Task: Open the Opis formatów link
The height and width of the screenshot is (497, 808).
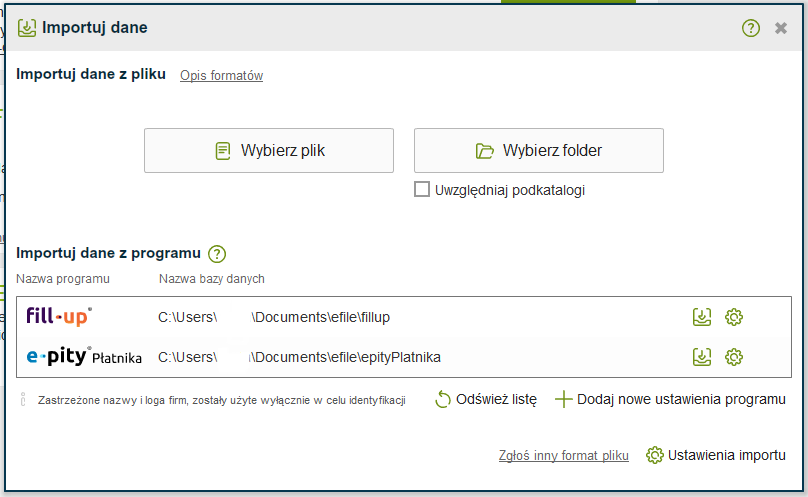Action: pos(221,76)
